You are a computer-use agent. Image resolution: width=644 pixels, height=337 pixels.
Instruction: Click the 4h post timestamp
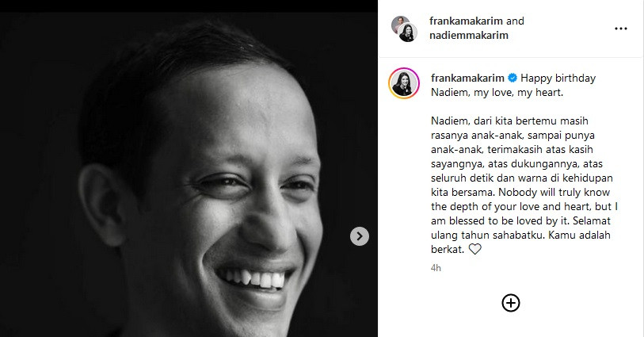click(436, 268)
